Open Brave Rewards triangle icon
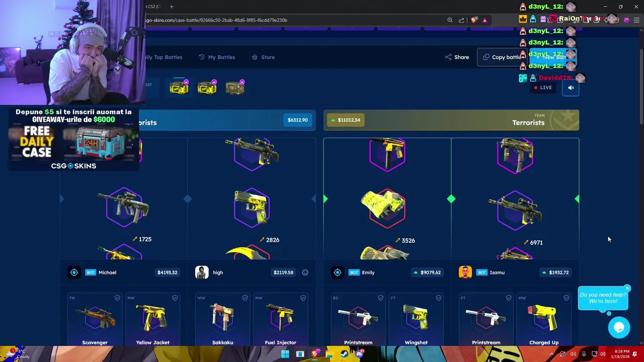This screenshot has height=362, width=644. [x=485, y=20]
